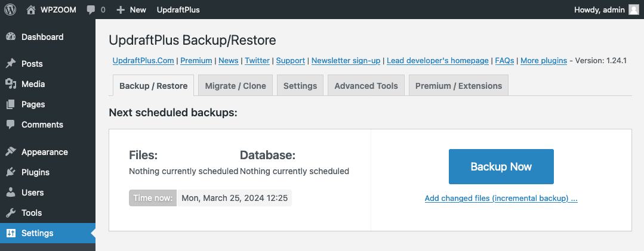Click the Dashboard gauge icon

pyautogui.click(x=11, y=37)
